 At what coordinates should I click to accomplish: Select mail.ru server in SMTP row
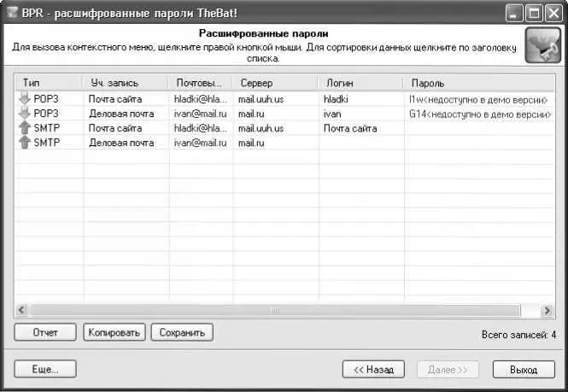click(251, 143)
